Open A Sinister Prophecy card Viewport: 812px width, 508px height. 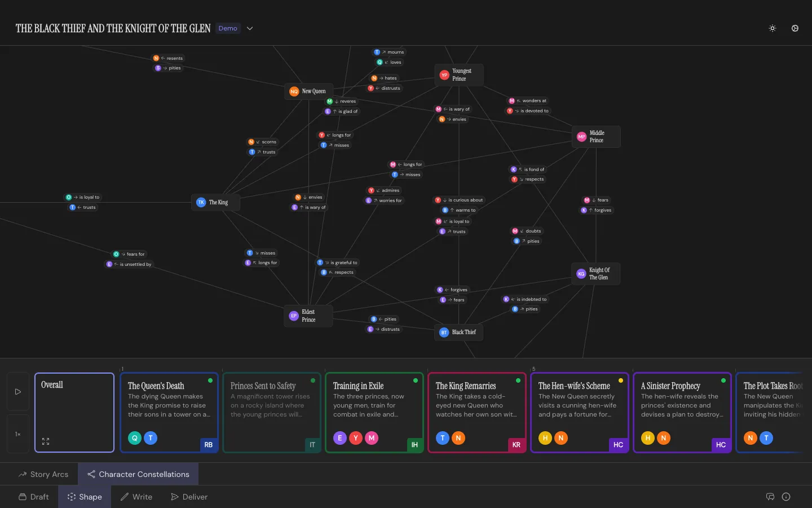click(x=682, y=413)
